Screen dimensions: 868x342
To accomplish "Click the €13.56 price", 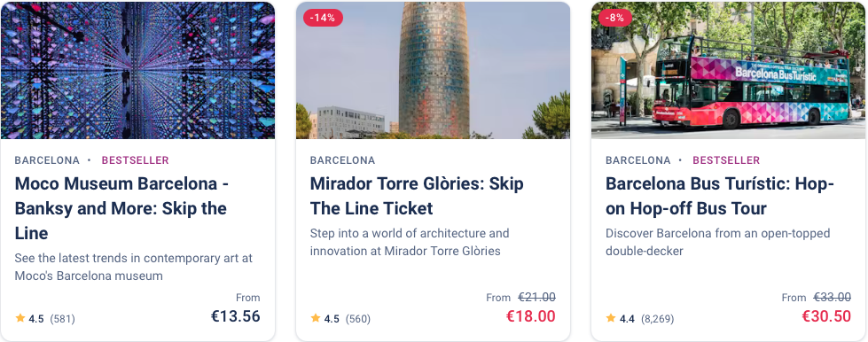I will point(236,316).
